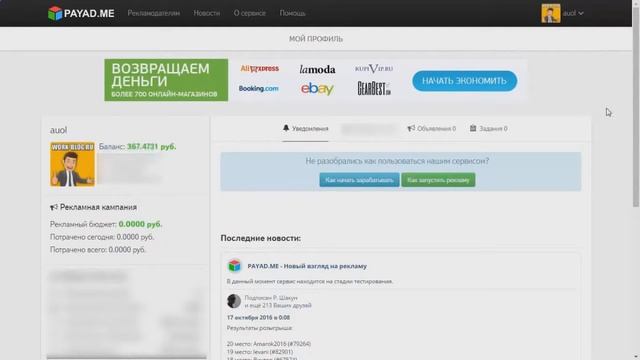
Task: Click the megaphone icon by Рекламная кампания
Action: click(x=54, y=207)
